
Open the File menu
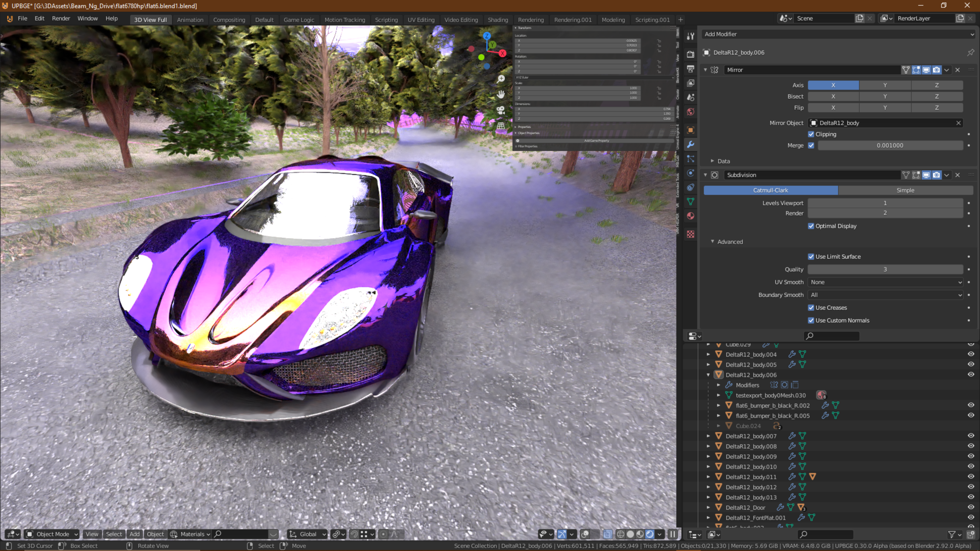(22, 18)
